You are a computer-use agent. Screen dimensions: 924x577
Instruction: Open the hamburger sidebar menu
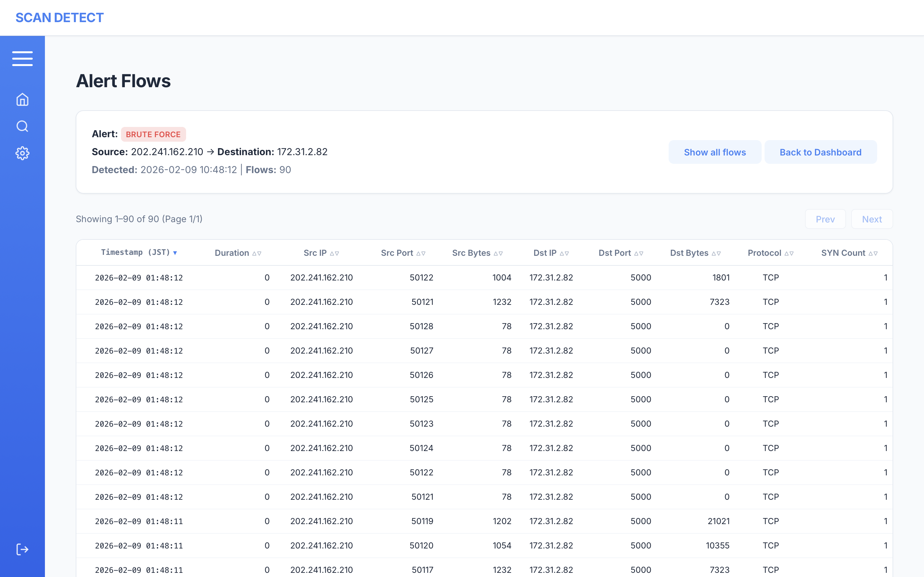pos(22,59)
